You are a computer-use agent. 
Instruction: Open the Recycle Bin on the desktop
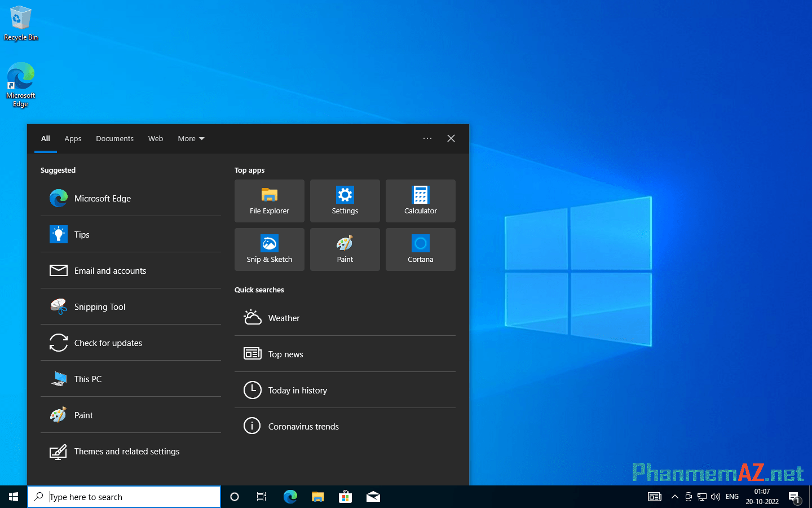[20, 20]
